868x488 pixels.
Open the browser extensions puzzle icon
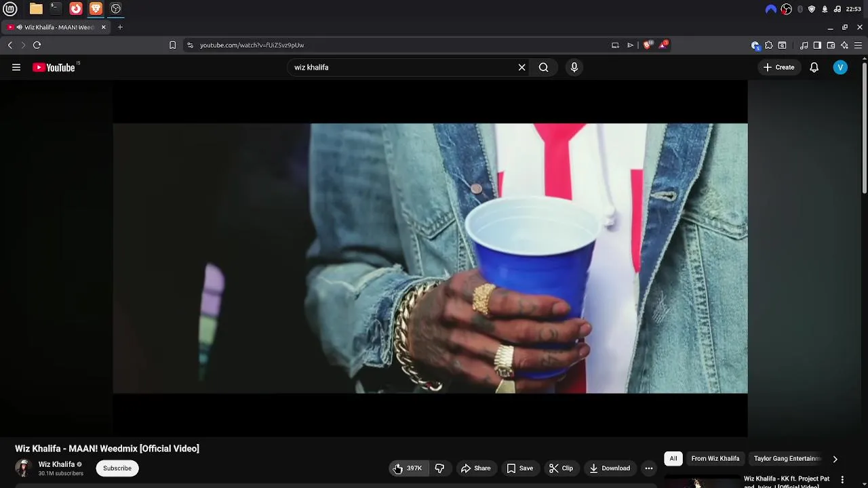769,45
